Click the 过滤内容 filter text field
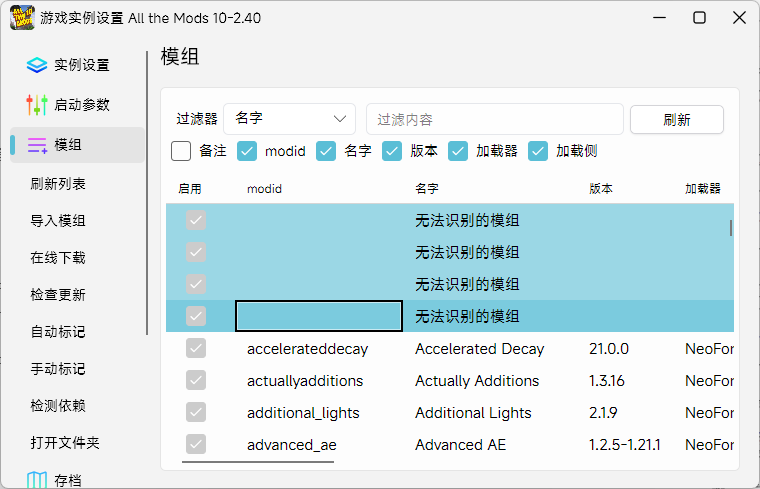Viewport: 760px width, 489px height. (x=494, y=119)
